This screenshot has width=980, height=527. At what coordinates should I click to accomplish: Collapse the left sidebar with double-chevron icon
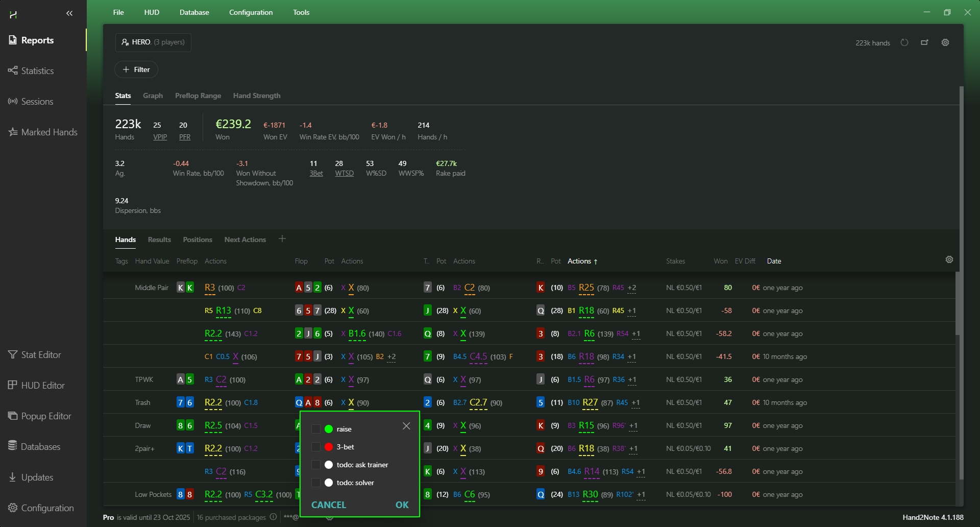tap(69, 14)
